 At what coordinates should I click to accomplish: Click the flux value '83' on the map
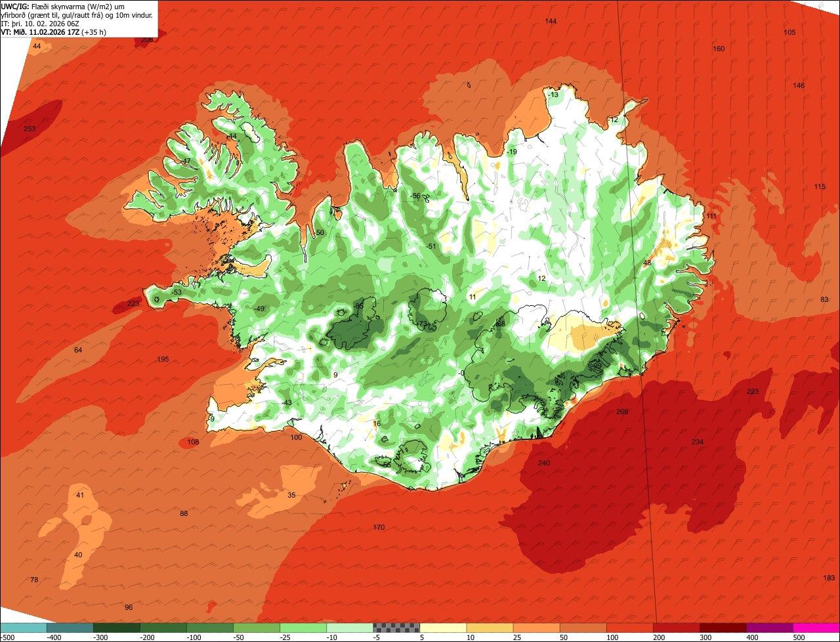[824, 299]
